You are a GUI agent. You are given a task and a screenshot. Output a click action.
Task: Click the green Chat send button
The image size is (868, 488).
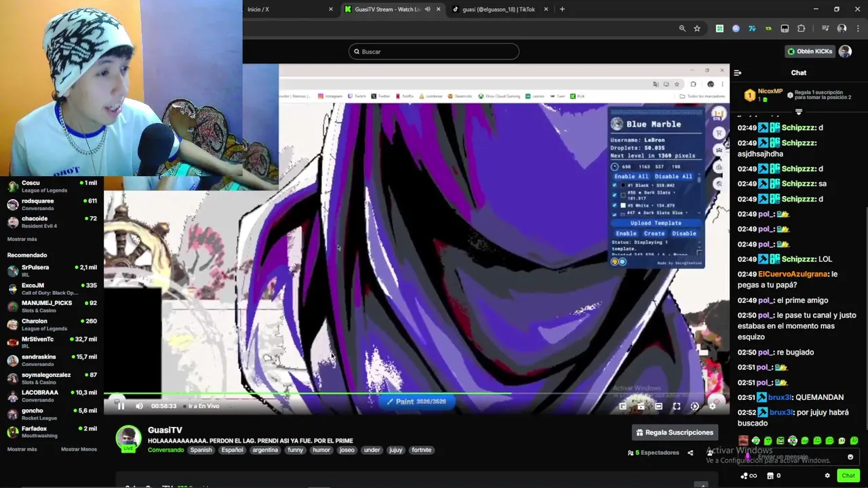[848, 476]
